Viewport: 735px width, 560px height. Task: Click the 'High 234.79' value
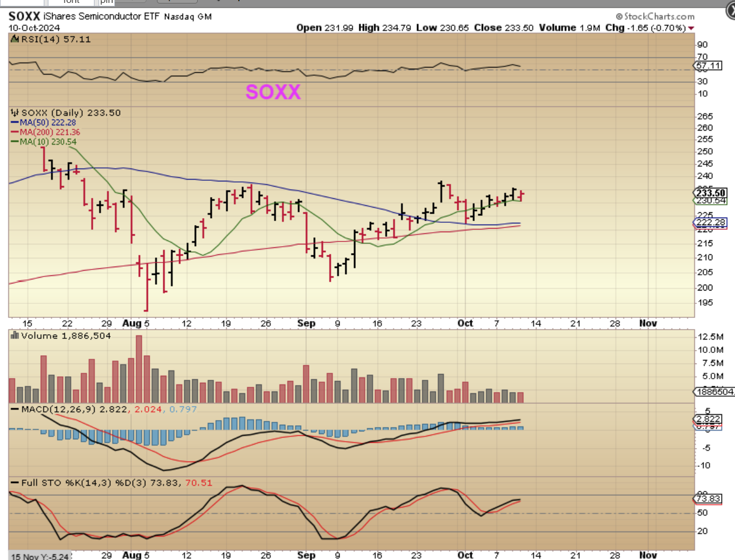pos(384,27)
